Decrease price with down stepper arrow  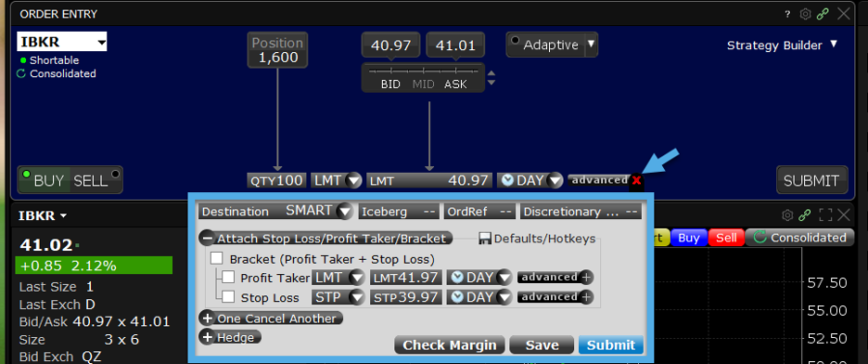click(x=491, y=83)
